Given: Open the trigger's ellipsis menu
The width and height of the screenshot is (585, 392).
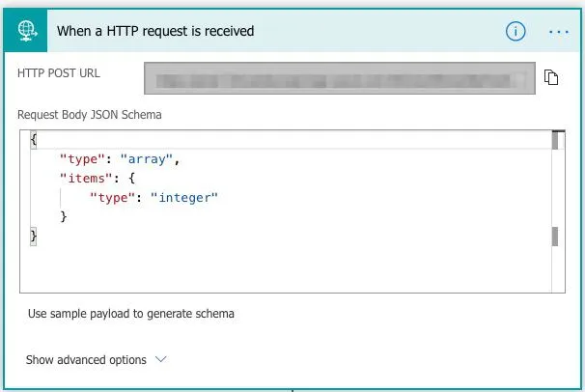Looking at the screenshot, I should pyautogui.click(x=559, y=31).
